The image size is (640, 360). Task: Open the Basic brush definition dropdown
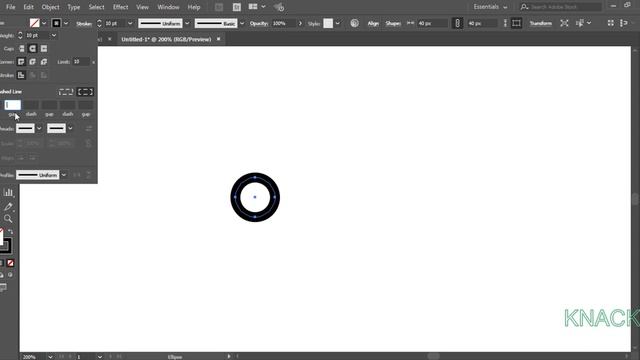point(242,23)
